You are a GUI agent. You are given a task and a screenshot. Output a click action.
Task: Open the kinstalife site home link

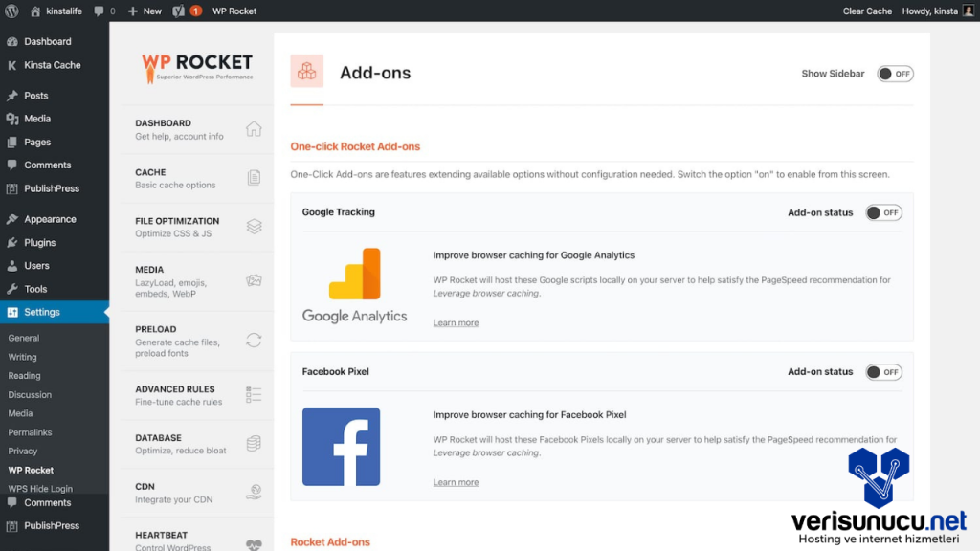click(x=56, y=11)
